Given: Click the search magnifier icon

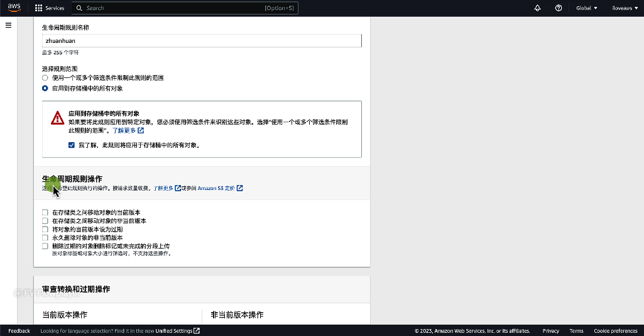Looking at the screenshot, I should pyautogui.click(x=79, y=8).
